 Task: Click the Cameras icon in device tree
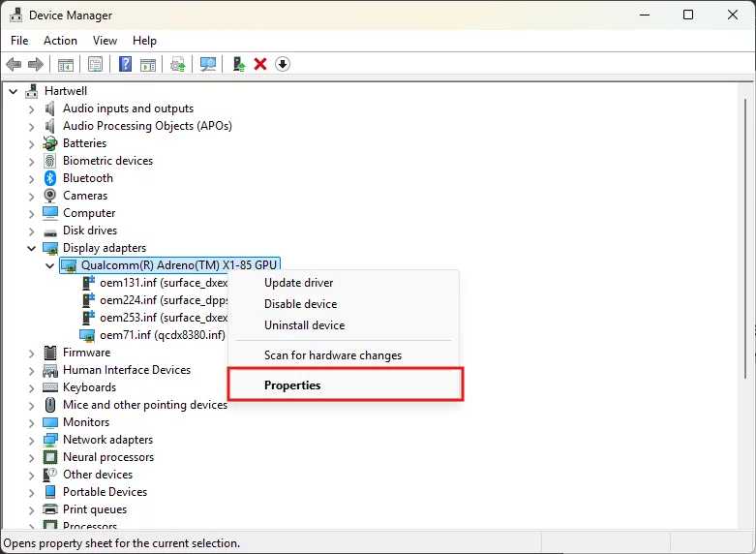51,196
